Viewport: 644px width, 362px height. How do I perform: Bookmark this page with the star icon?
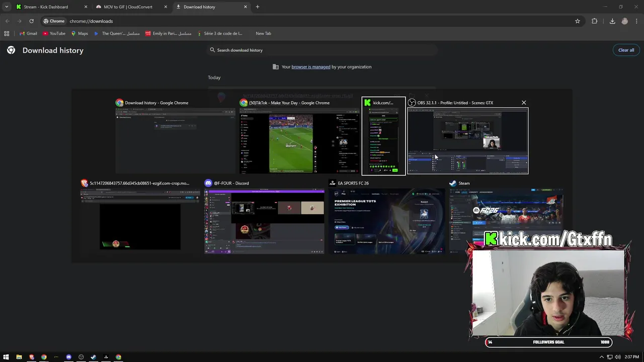tap(578, 21)
